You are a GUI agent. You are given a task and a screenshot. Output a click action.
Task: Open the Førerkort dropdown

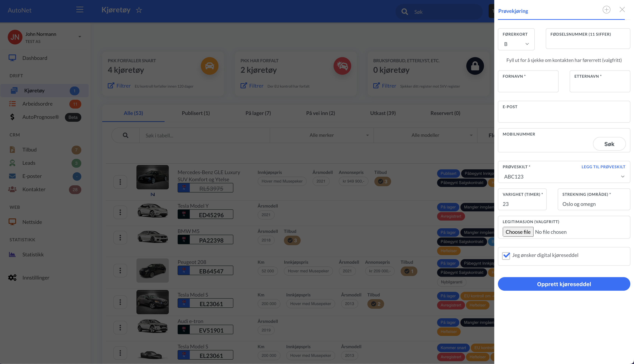(x=516, y=39)
